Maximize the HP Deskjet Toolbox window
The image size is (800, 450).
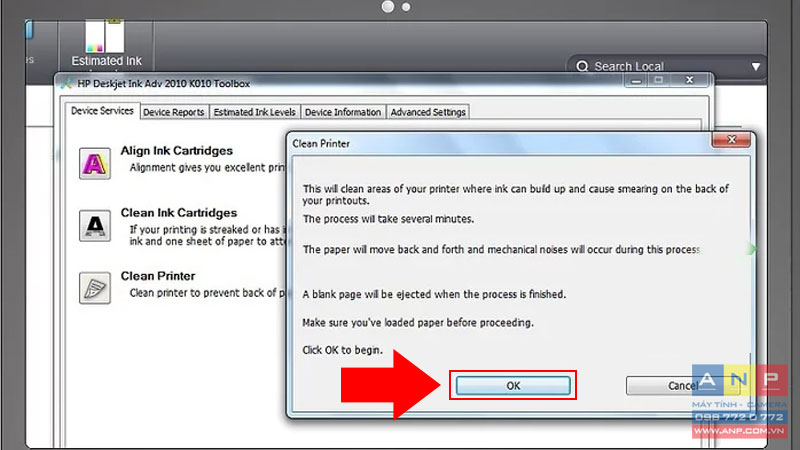[659, 80]
